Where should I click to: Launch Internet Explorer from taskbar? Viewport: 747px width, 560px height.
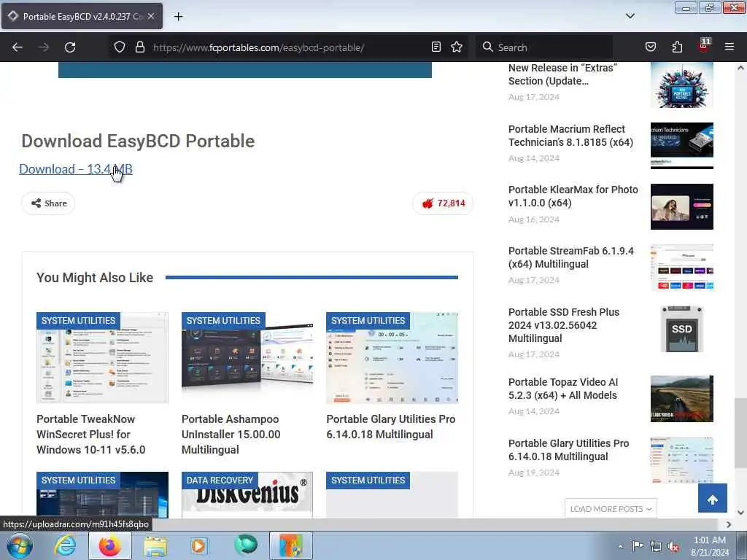64,545
